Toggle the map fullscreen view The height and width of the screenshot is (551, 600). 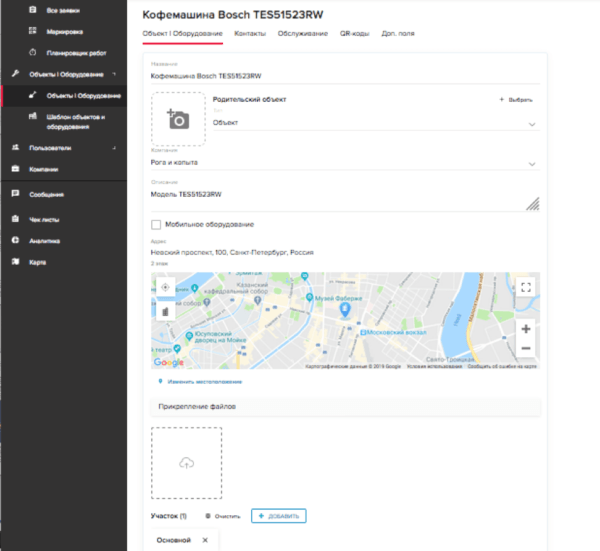pyautogui.click(x=526, y=287)
